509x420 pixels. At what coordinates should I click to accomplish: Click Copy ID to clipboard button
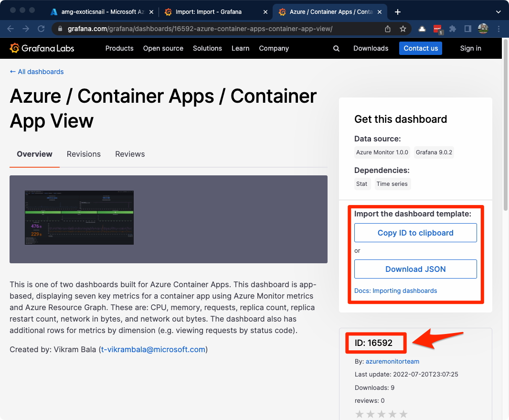415,233
